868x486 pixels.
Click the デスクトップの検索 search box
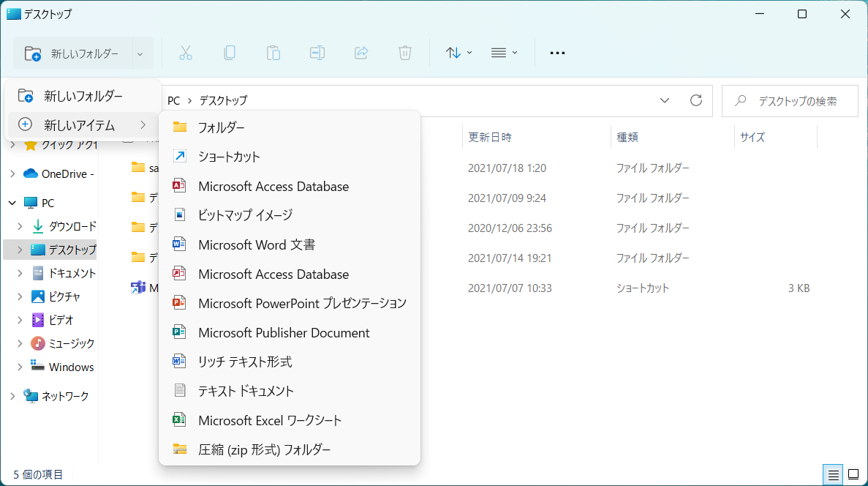tap(790, 101)
